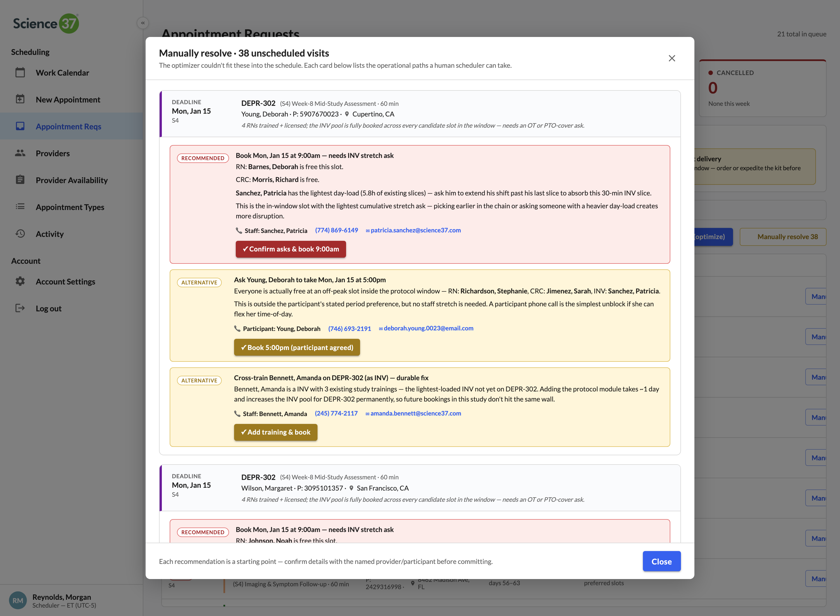Viewport: 840px width, 616px height.
Task: Click the DEPR-302 title for Wilson, Margaret
Action: coord(258,477)
